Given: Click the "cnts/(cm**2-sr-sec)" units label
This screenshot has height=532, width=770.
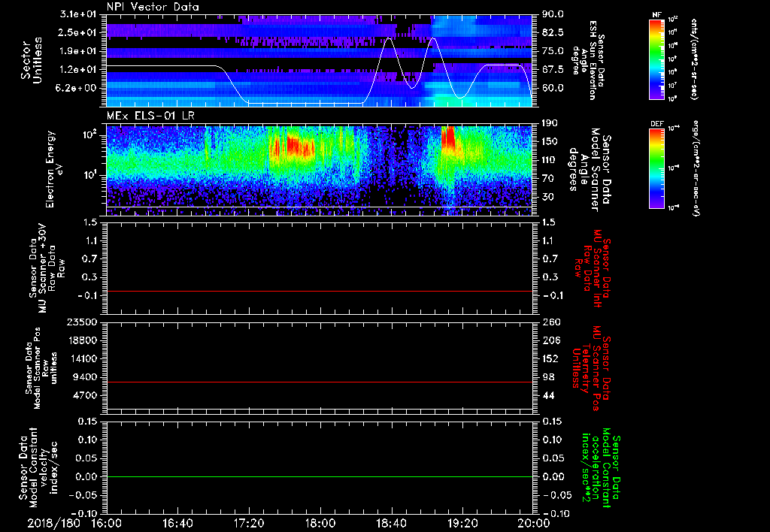Looking at the screenshot, I should pos(694,59).
